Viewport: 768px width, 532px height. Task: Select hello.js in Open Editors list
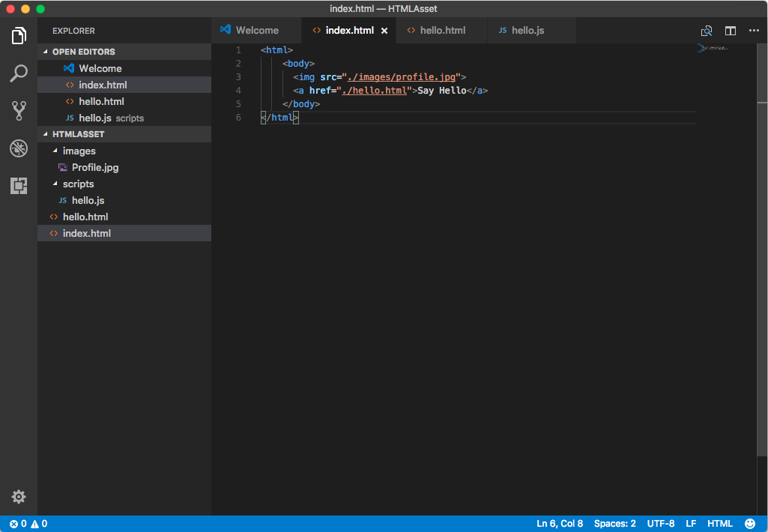tap(124, 118)
